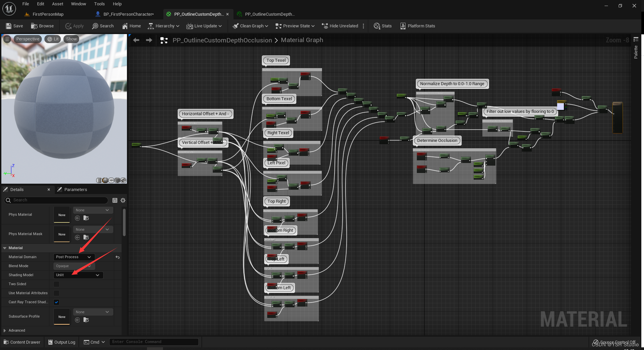Navigate back with graph back arrow

coord(136,40)
